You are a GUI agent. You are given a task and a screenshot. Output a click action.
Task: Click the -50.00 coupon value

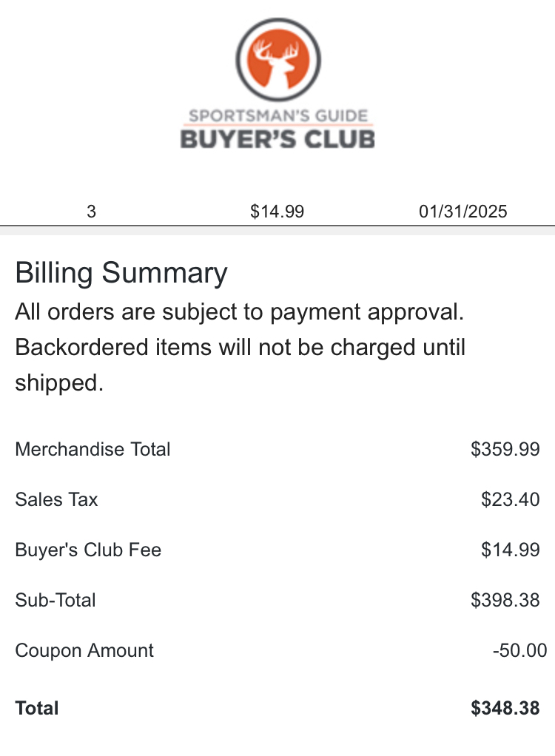point(519,650)
